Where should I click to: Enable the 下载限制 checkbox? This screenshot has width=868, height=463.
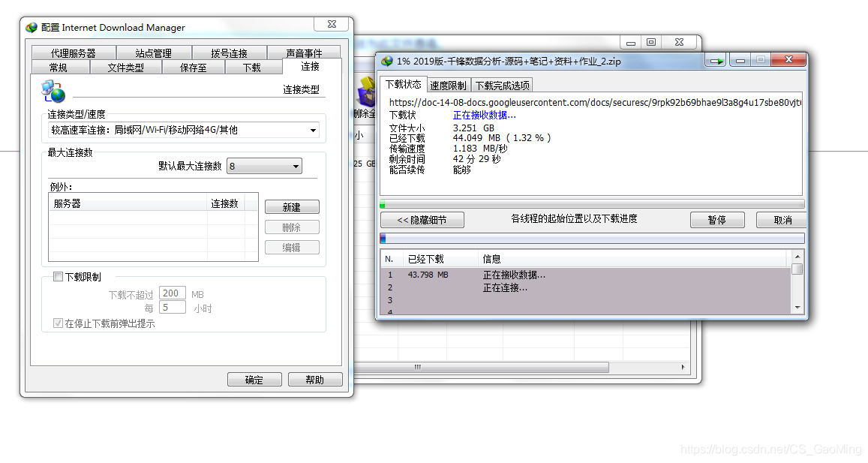point(58,276)
